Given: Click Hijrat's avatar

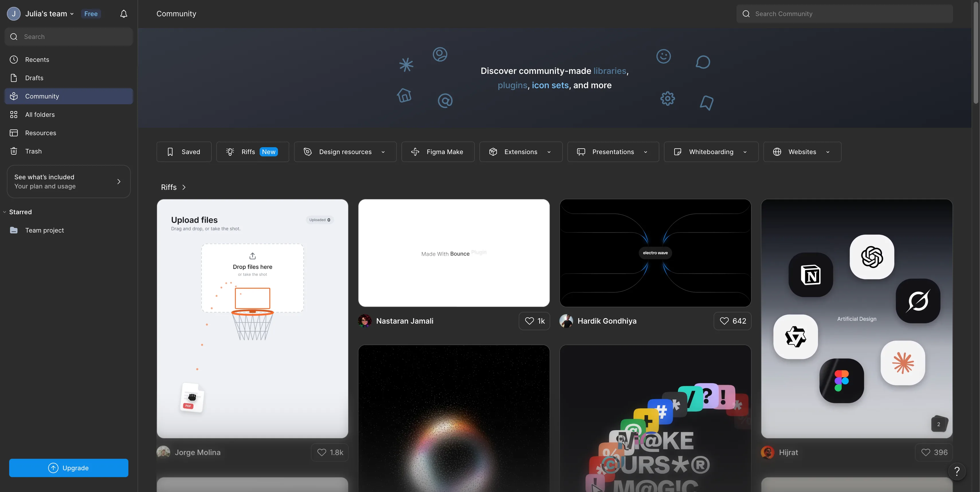Looking at the screenshot, I should point(767,452).
